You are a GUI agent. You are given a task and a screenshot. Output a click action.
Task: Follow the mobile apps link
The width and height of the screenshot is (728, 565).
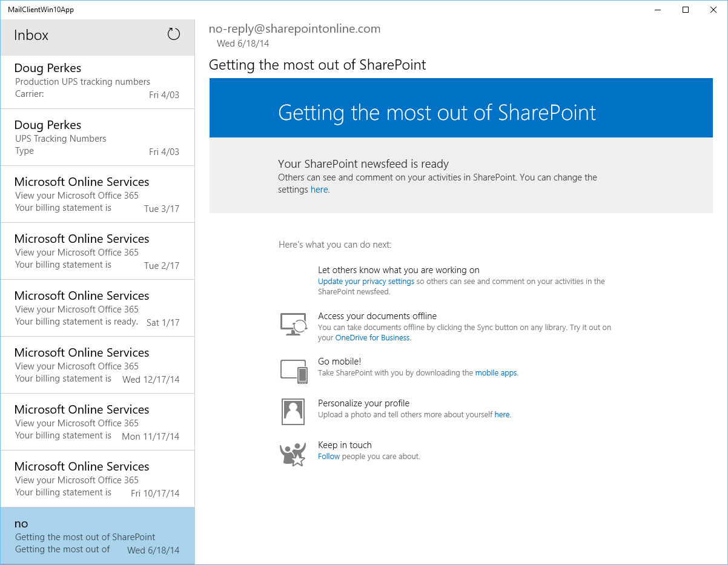tap(495, 373)
